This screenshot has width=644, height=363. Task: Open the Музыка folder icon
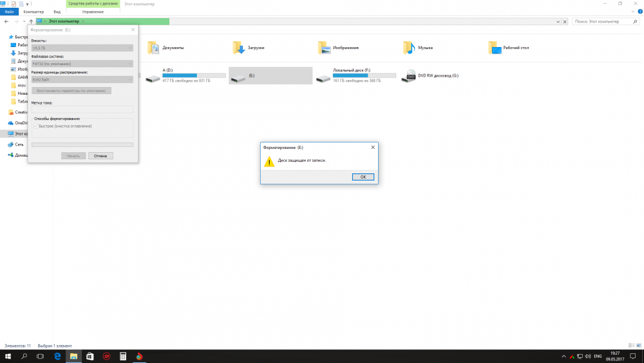[408, 48]
